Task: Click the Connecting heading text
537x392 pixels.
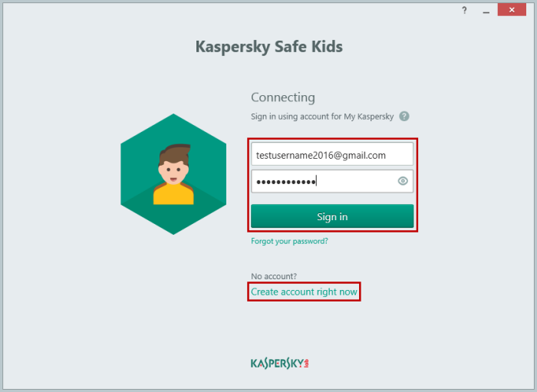Action: click(283, 97)
